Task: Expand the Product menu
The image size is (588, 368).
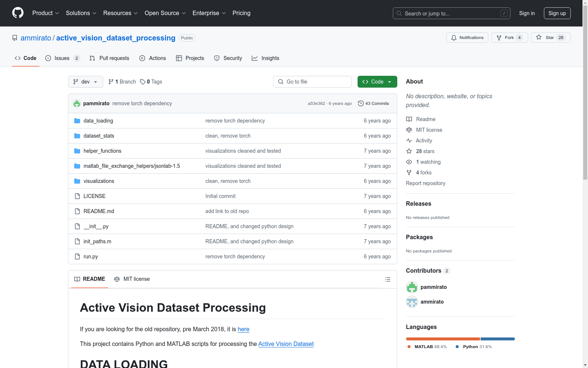Action: [46, 13]
